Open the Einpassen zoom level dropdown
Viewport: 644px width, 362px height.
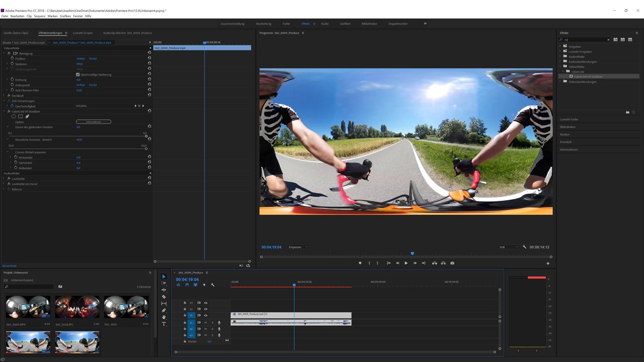click(x=298, y=247)
